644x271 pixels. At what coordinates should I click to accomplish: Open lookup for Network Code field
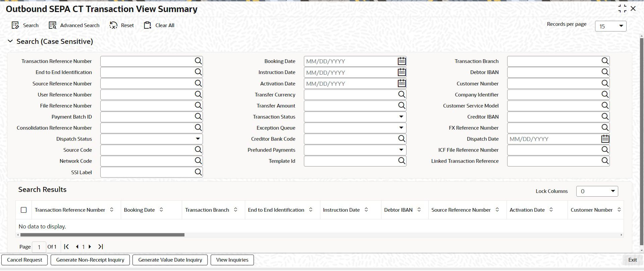click(x=198, y=161)
